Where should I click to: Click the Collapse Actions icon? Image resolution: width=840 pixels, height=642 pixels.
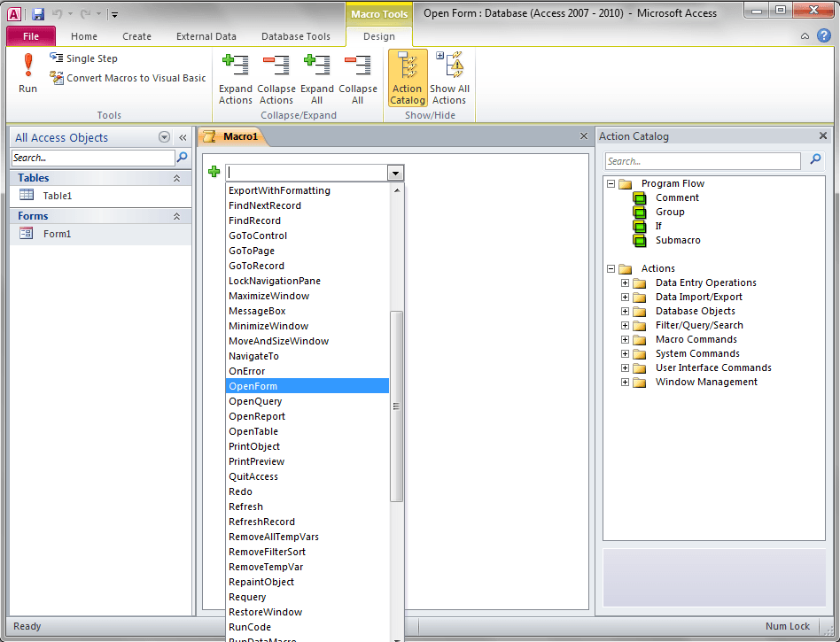(x=276, y=79)
